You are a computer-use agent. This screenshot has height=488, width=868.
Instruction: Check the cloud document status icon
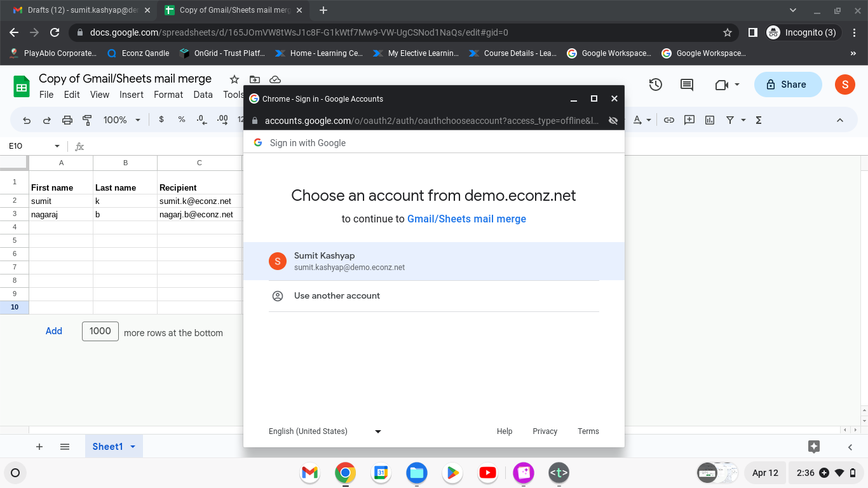[275, 79]
